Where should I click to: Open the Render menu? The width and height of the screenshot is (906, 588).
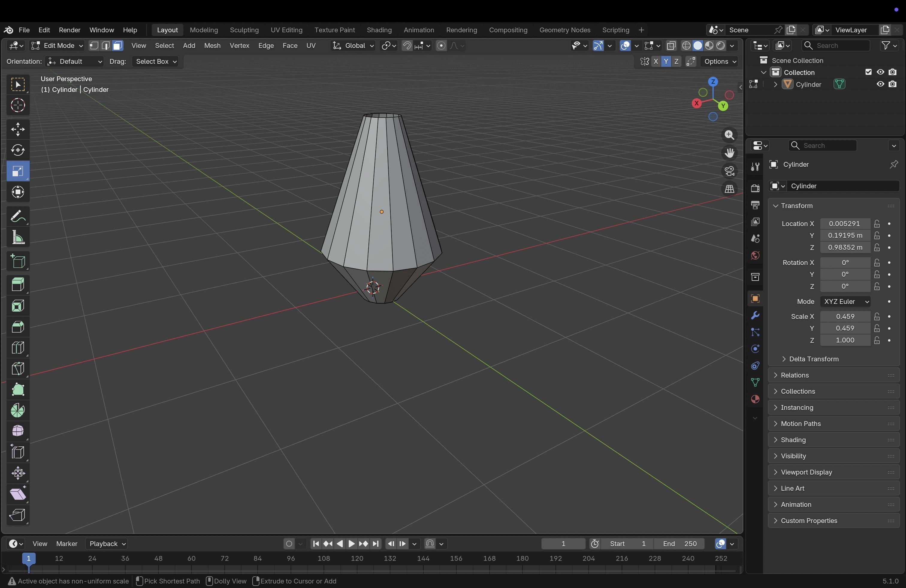tap(69, 30)
